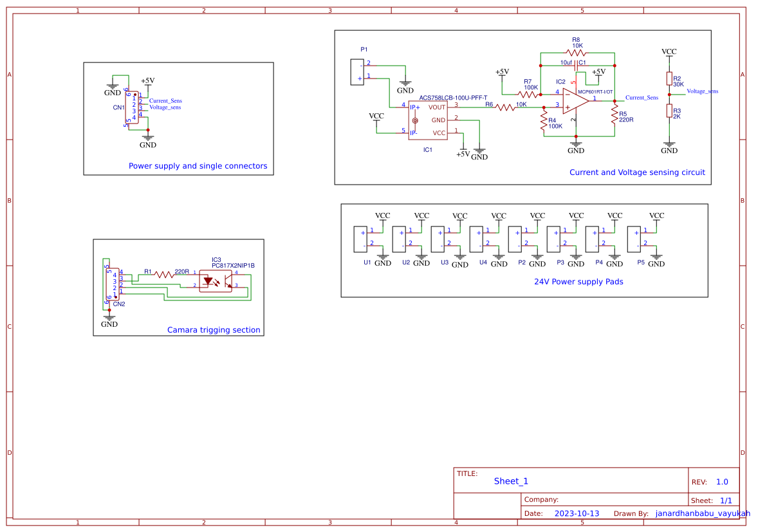
Task: Select the R2 30K divider resistor
Action: pyautogui.click(x=669, y=79)
